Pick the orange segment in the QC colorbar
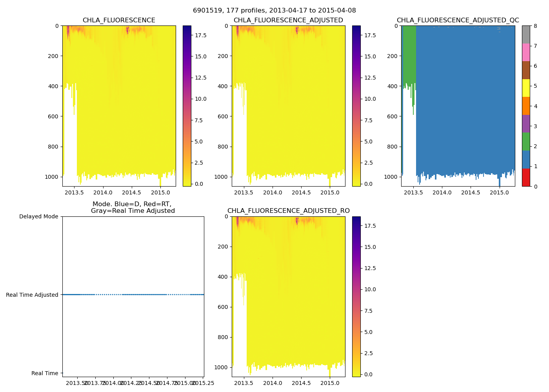Viewport: 549px width, 392px height. [526, 106]
